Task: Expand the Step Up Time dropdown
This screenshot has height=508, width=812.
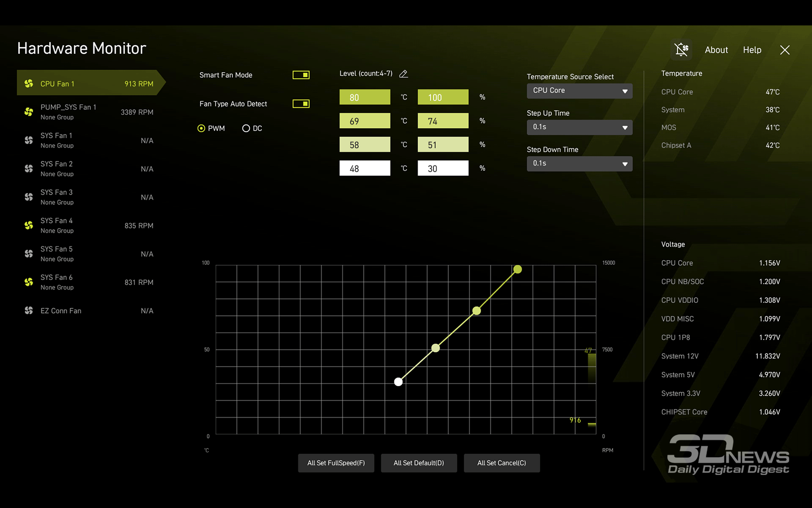Action: 579,127
